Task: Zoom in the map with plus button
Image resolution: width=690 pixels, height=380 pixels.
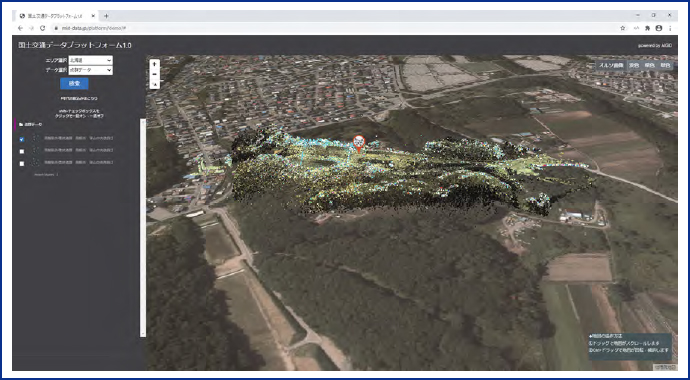Action: [154, 64]
